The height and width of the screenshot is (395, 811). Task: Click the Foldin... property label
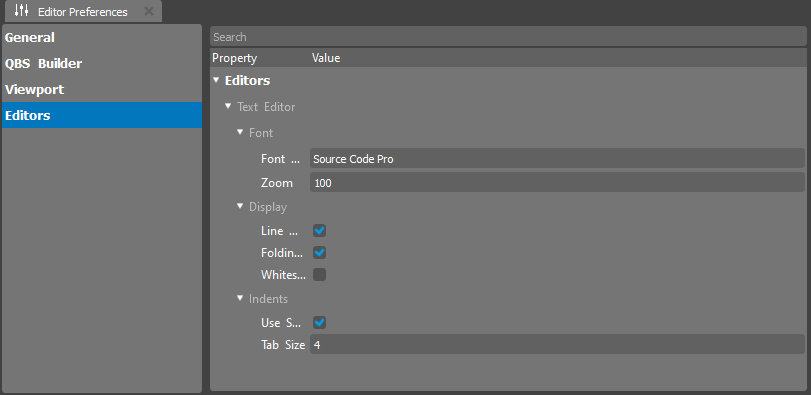pos(282,253)
